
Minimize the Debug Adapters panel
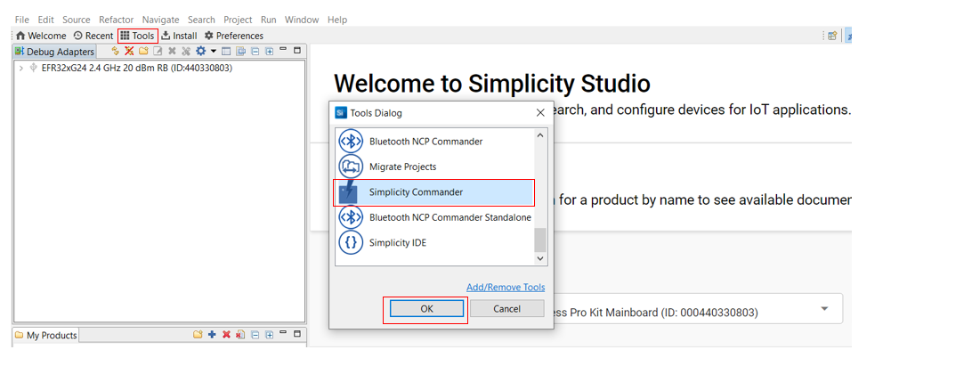point(283,50)
